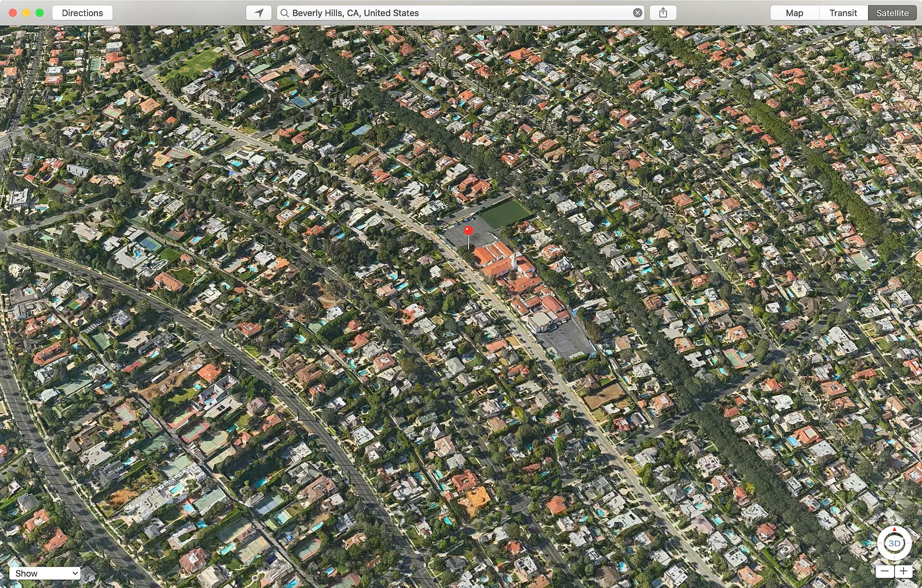Switch to the Map view tab
Viewport: 922px width, 588px height.
796,13
